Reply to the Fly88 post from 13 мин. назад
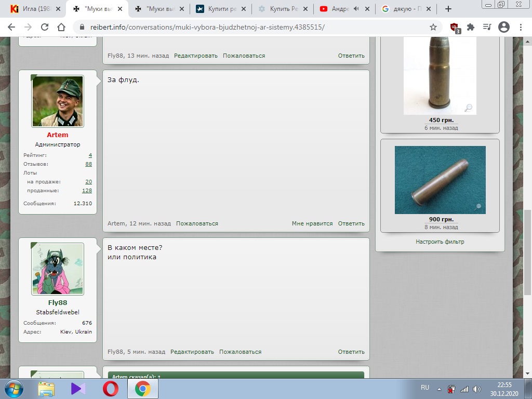The width and height of the screenshot is (532, 399). point(351,56)
